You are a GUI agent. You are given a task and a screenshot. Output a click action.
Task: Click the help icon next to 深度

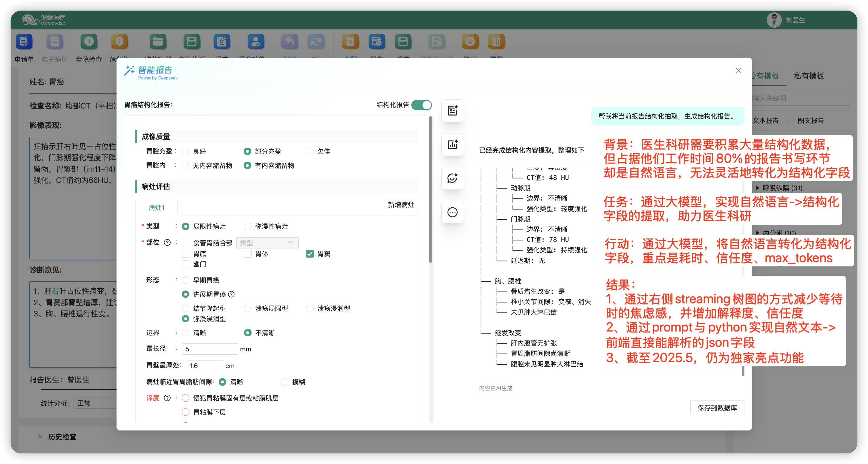(167, 398)
